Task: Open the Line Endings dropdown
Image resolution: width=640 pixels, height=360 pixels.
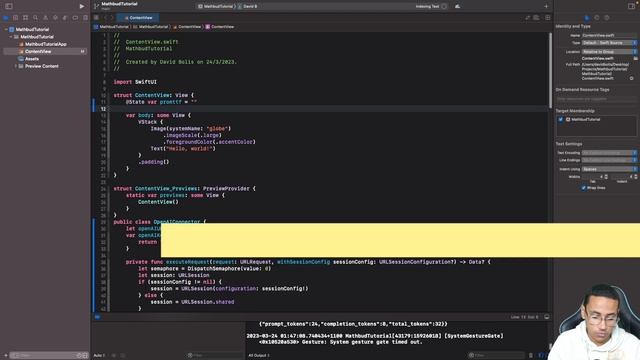Action: click(609, 160)
